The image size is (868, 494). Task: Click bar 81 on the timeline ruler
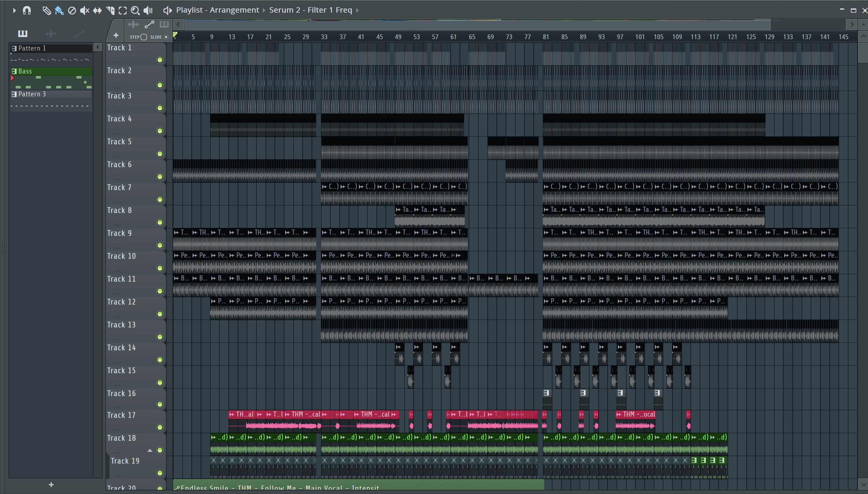coord(546,37)
